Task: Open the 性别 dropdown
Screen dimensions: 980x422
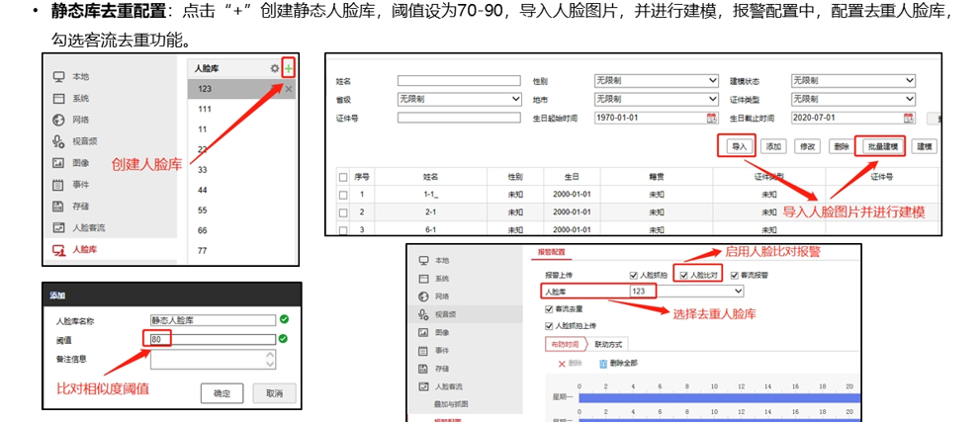Action: [657, 80]
